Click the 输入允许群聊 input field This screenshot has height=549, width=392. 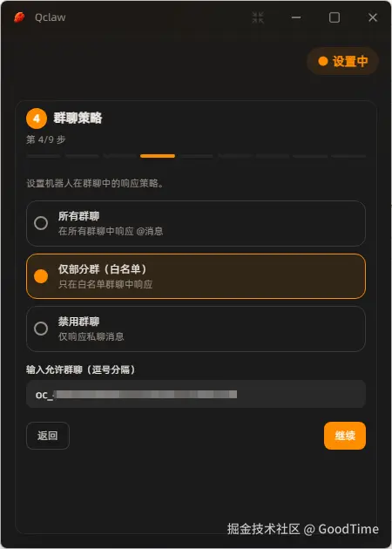[196, 394]
